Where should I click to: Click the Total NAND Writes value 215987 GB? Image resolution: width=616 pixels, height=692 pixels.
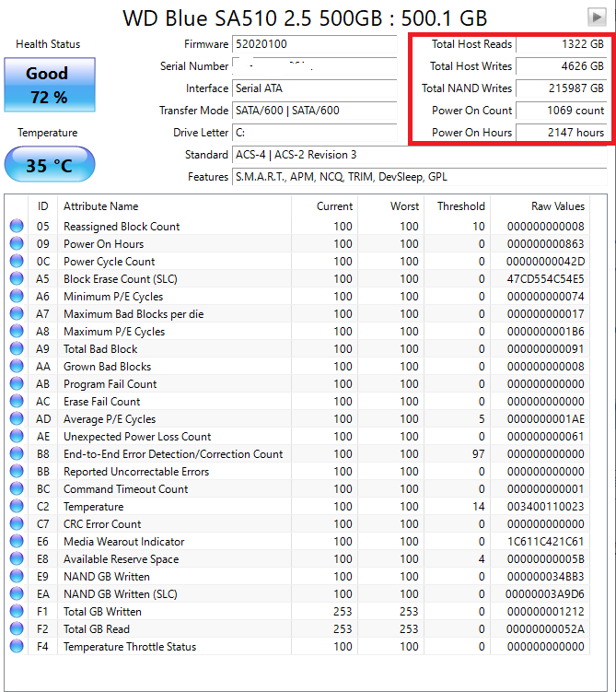pos(562,88)
